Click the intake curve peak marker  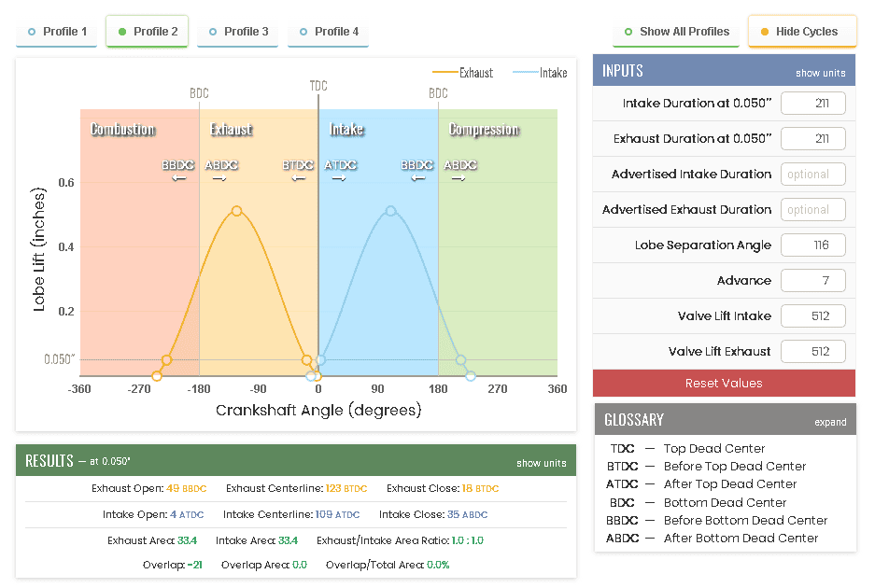[x=390, y=211]
